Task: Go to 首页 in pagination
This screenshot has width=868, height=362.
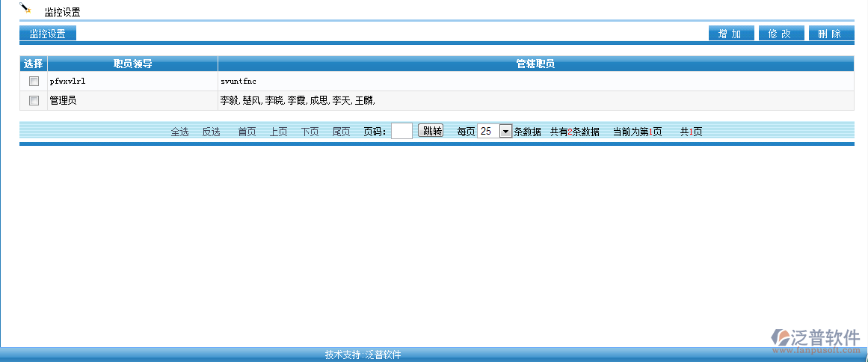Action: click(247, 132)
